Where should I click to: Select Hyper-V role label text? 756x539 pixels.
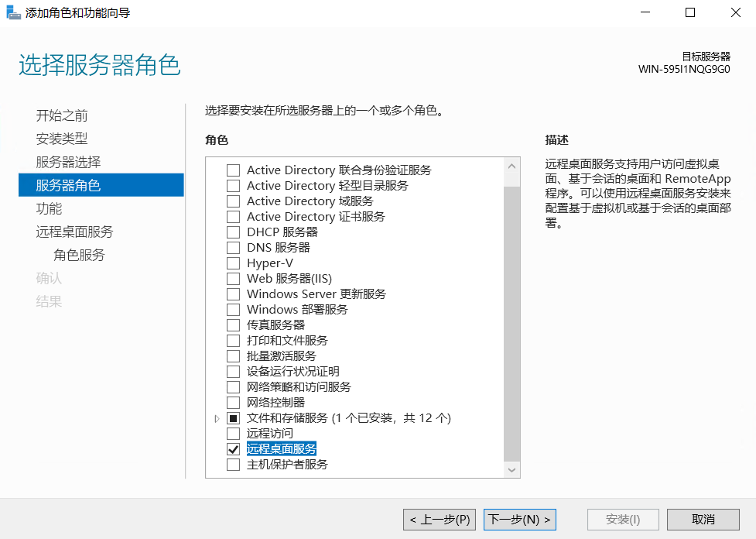coord(270,263)
